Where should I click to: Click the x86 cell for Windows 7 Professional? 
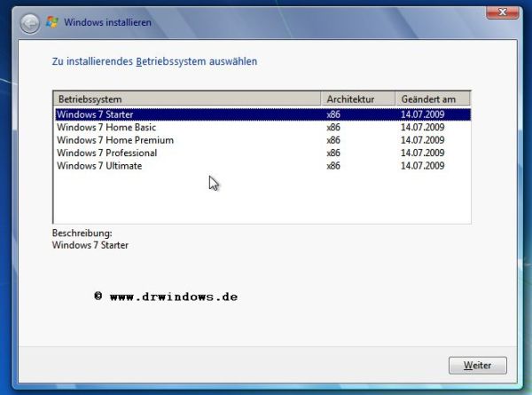[x=333, y=154]
